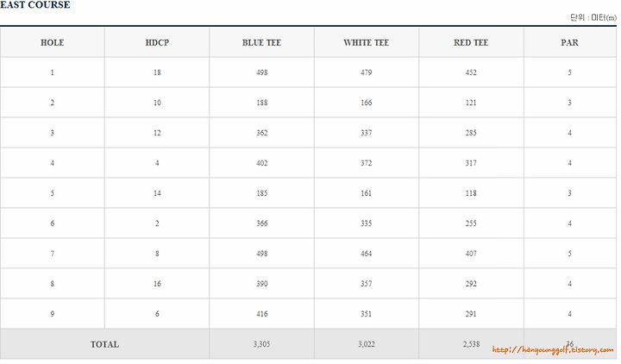
Task: Select white tee total 3,022 cell
Action: [x=367, y=344]
